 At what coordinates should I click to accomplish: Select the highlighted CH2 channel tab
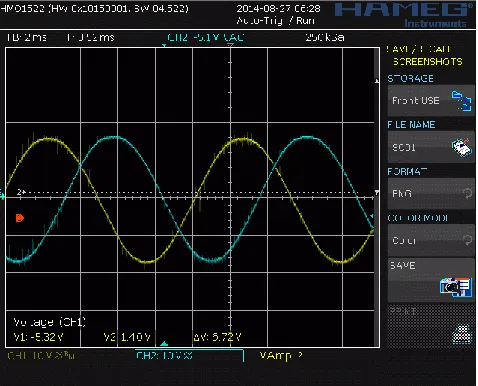coord(189,356)
